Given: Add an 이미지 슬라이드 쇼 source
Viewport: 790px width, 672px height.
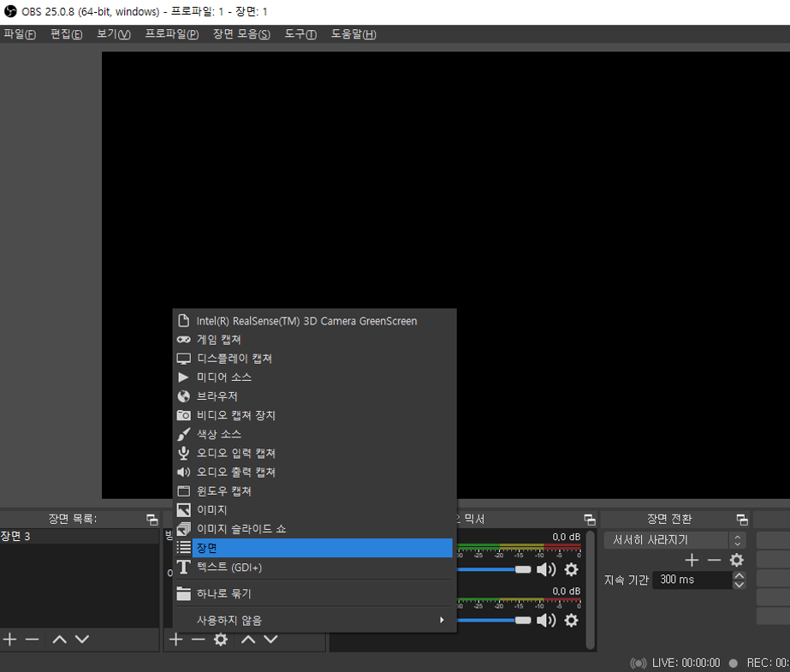Looking at the screenshot, I should tap(314, 529).
